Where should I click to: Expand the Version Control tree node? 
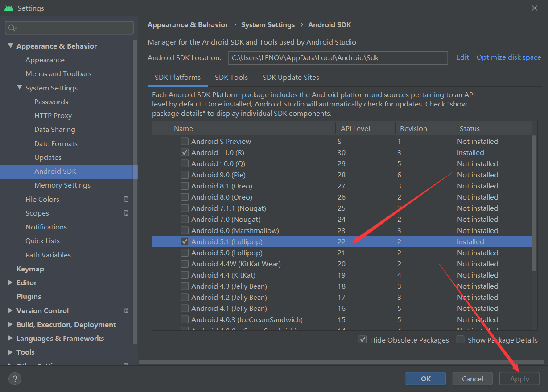[x=11, y=310]
